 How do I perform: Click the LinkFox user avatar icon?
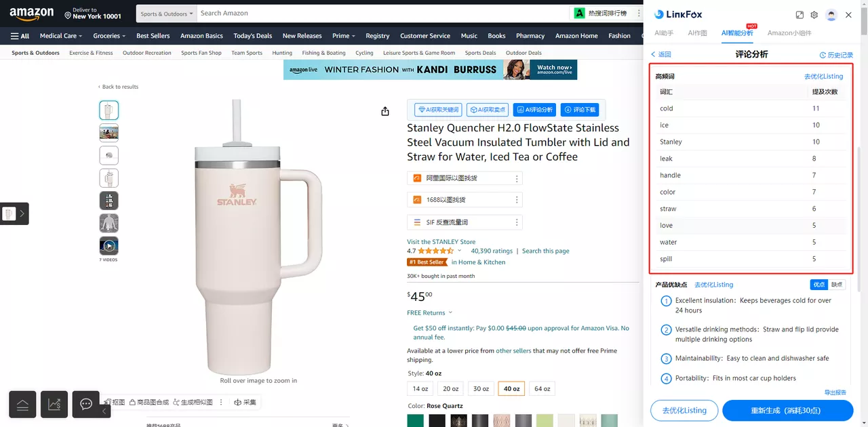pyautogui.click(x=831, y=15)
